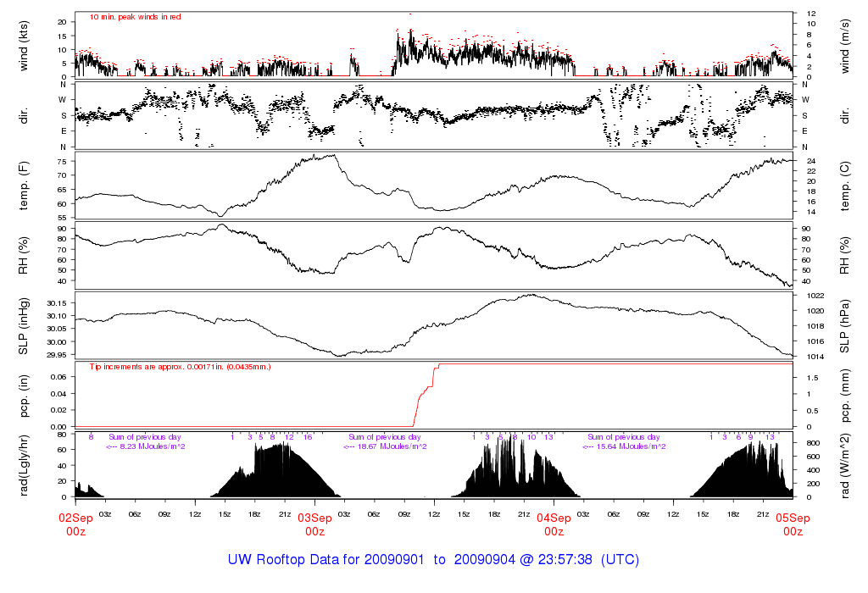Viewport: 868px width, 593px height.
Task: Click the '30.10' pressure tick value
Action: pyautogui.click(x=57, y=316)
